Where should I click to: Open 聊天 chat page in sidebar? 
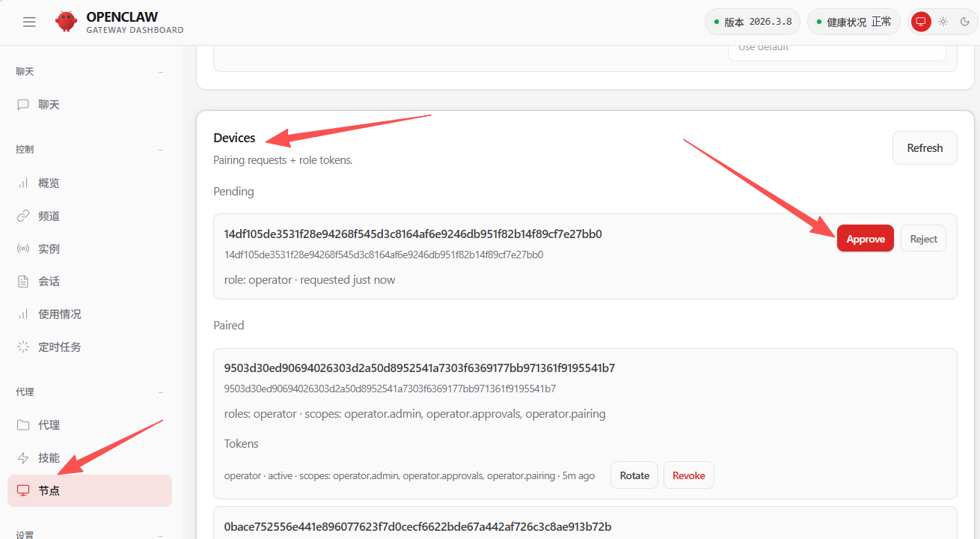point(49,105)
